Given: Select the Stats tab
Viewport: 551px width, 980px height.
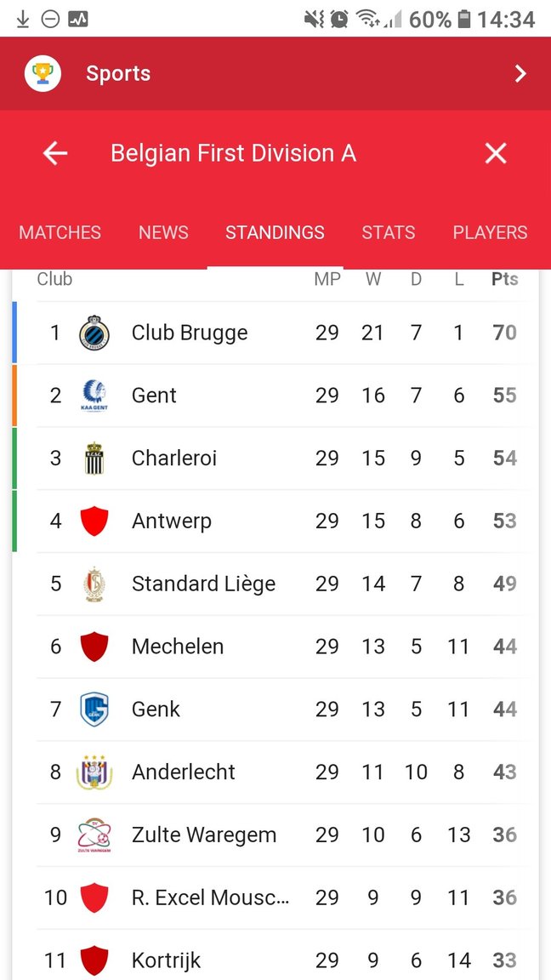Looking at the screenshot, I should [388, 232].
